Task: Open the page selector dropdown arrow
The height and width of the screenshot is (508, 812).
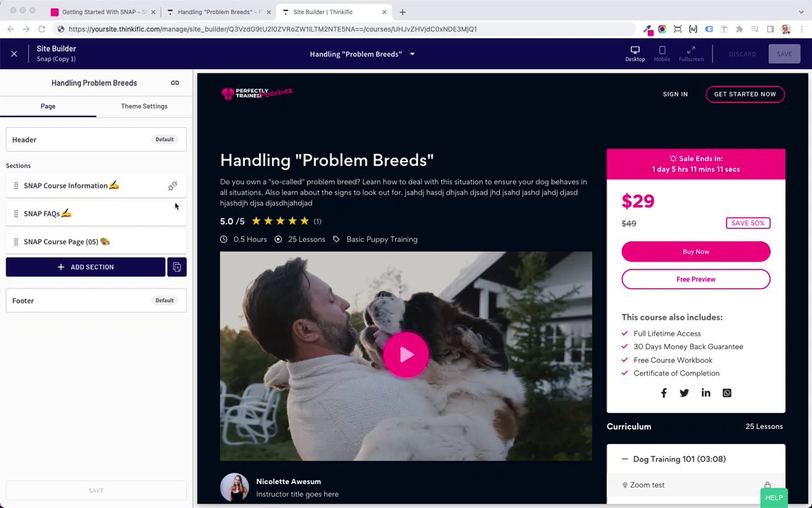Action: click(412, 54)
